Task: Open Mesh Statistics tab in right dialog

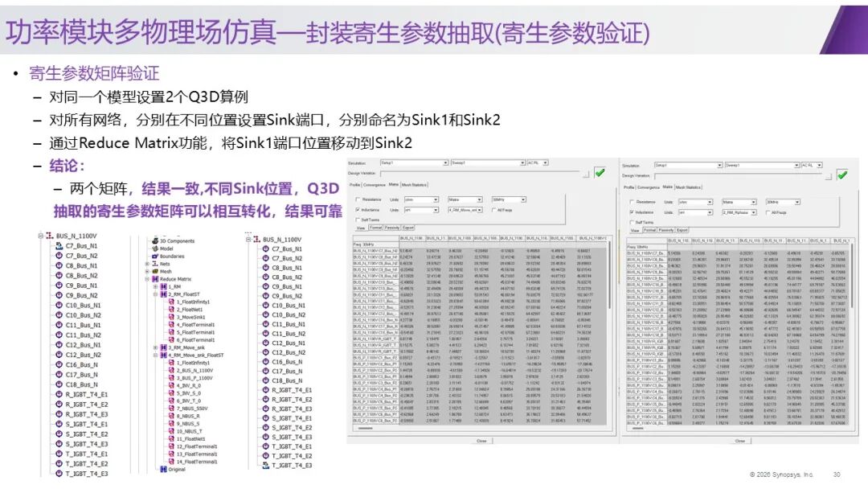Action: pyautogui.click(x=688, y=187)
